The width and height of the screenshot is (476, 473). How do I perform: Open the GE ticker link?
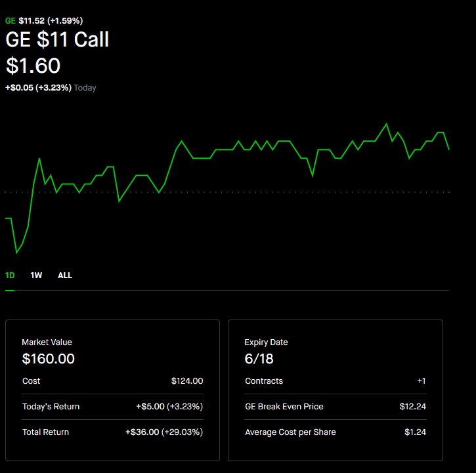point(11,21)
